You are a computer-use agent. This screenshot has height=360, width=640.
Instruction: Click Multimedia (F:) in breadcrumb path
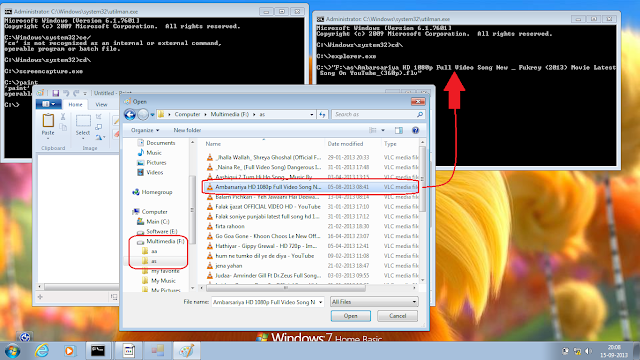pos(229,115)
